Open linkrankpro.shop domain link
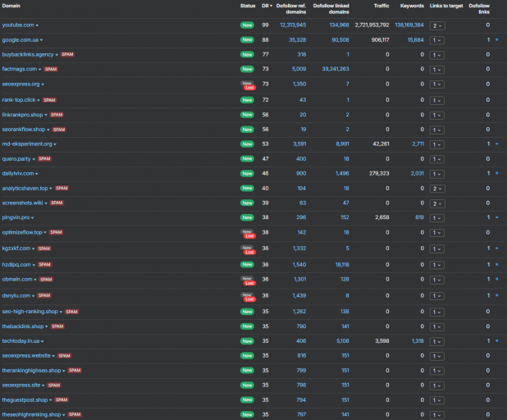 click(22, 115)
